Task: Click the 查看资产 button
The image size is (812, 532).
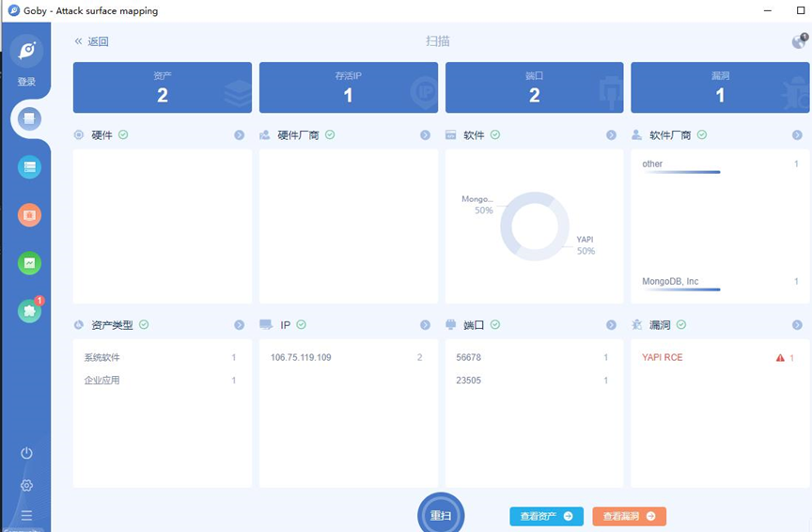Action: [x=546, y=516]
